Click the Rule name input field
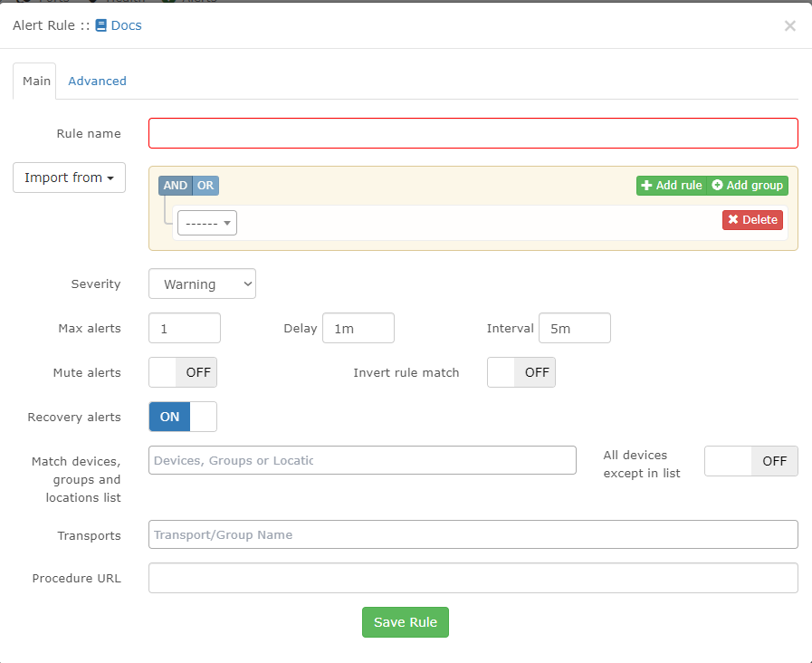Image resolution: width=812 pixels, height=663 pixels. (473, 133)
